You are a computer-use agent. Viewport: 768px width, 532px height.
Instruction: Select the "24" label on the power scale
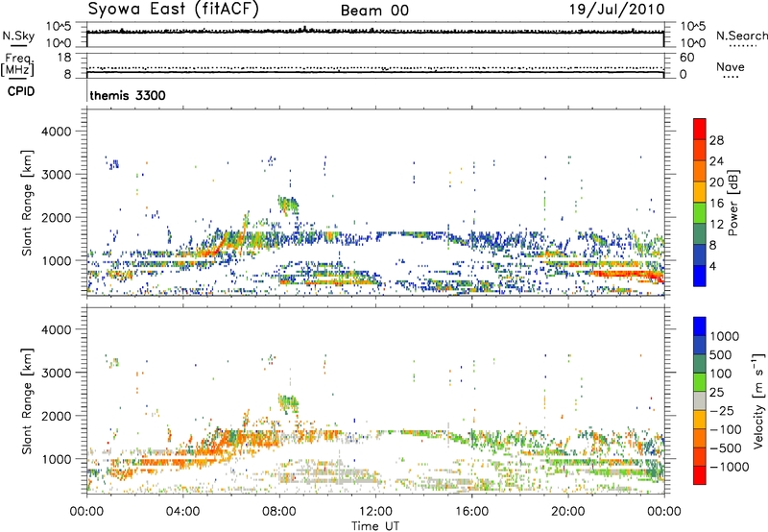(716, 161)
